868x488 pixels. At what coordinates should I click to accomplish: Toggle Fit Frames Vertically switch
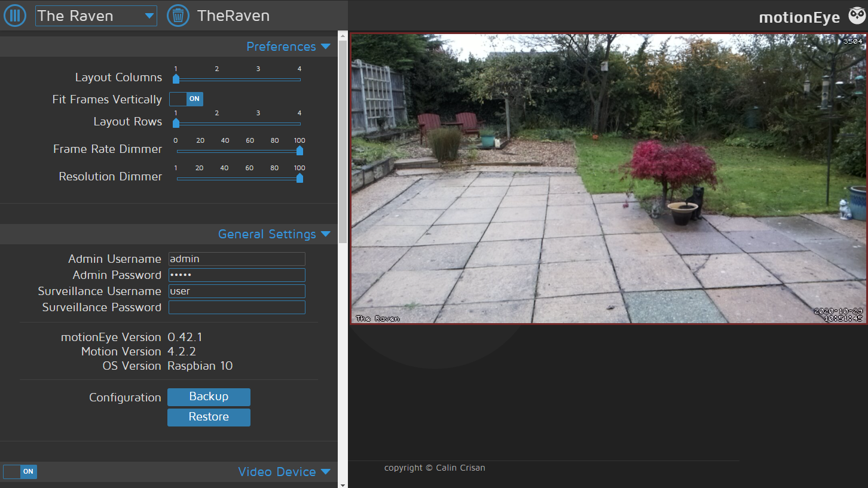(187, 99)
